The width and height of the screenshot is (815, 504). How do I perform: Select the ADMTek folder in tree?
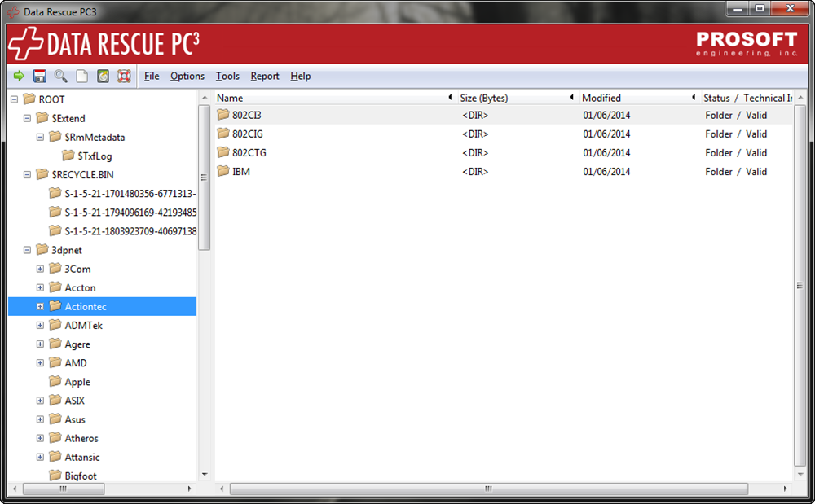[76, 326]
